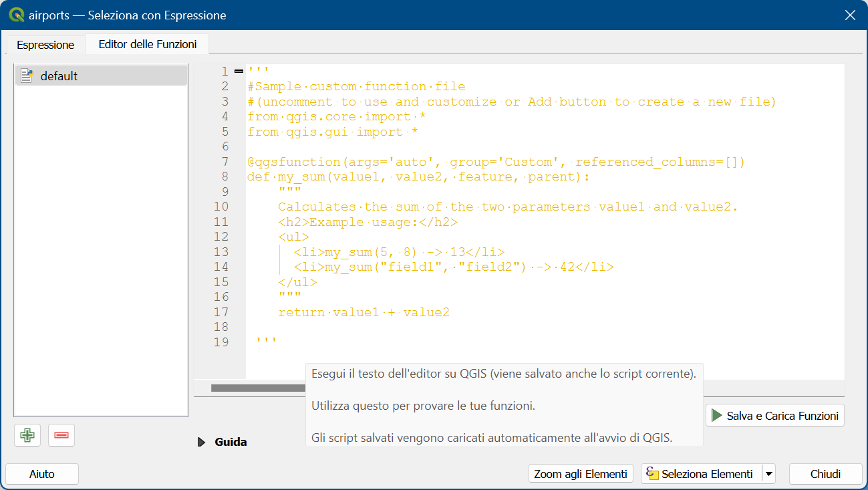Click Zoom agli Elementi button

[581, 474]
